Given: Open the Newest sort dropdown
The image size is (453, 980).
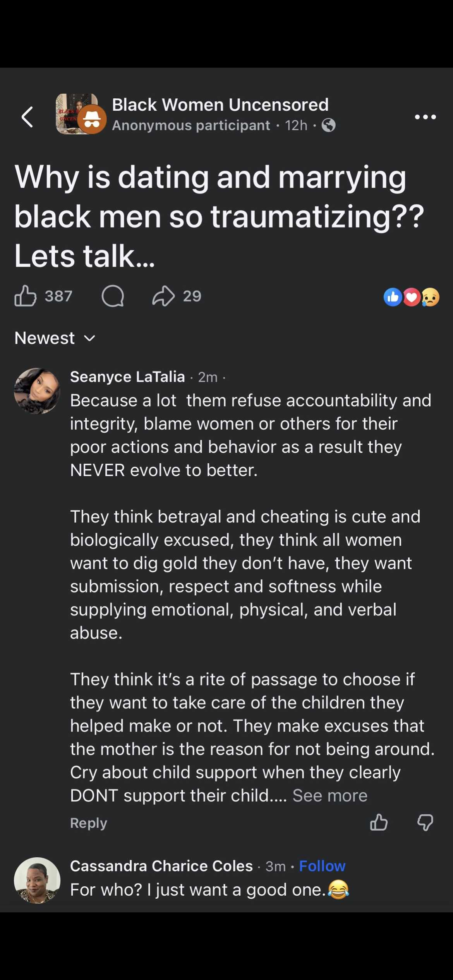Looking at the screenshot, I should click(x=55, y=338).
